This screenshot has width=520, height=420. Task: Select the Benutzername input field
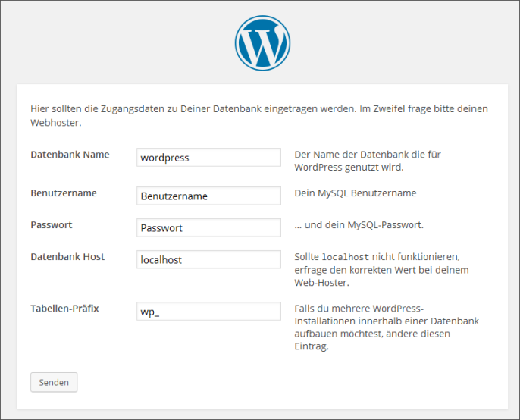(208, 196)
